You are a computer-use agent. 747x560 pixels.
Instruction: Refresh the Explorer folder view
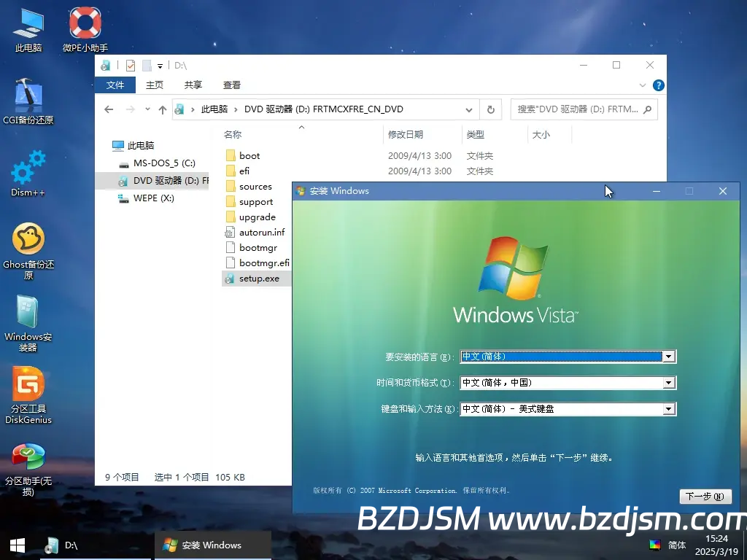[491, 109]
